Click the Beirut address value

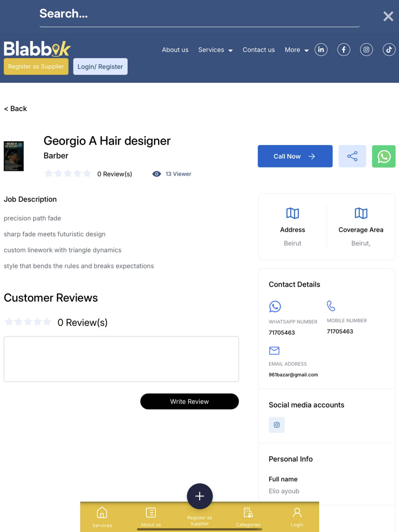coord(292,243)
